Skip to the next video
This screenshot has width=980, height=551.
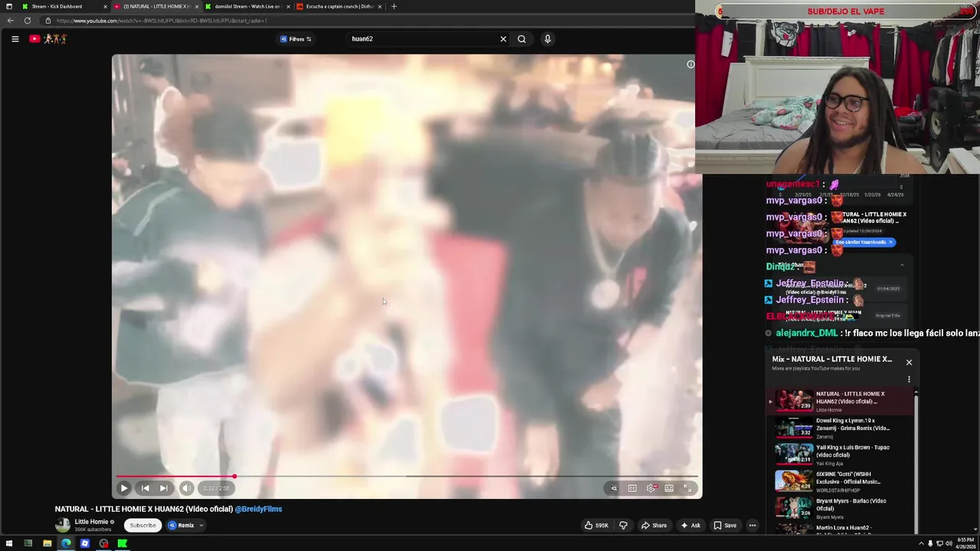click(x=164, y=488)
